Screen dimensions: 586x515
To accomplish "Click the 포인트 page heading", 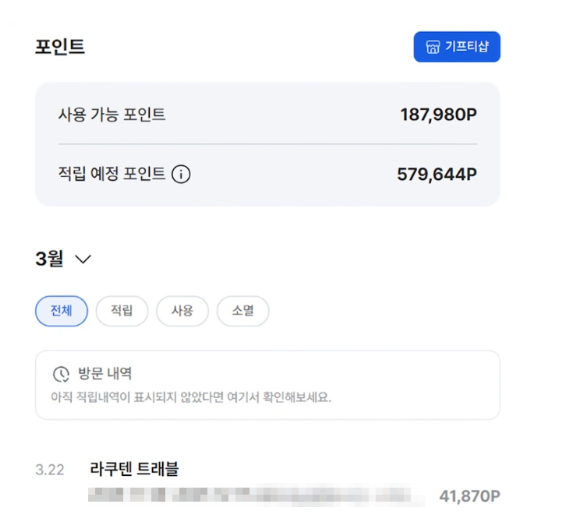I will click(x=60, y=47).
